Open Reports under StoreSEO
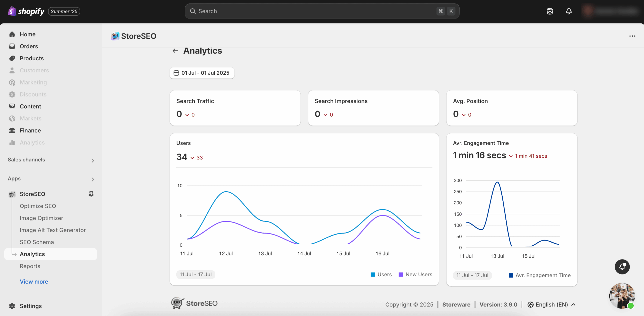644x316 pixels. [x=30, y=266]
